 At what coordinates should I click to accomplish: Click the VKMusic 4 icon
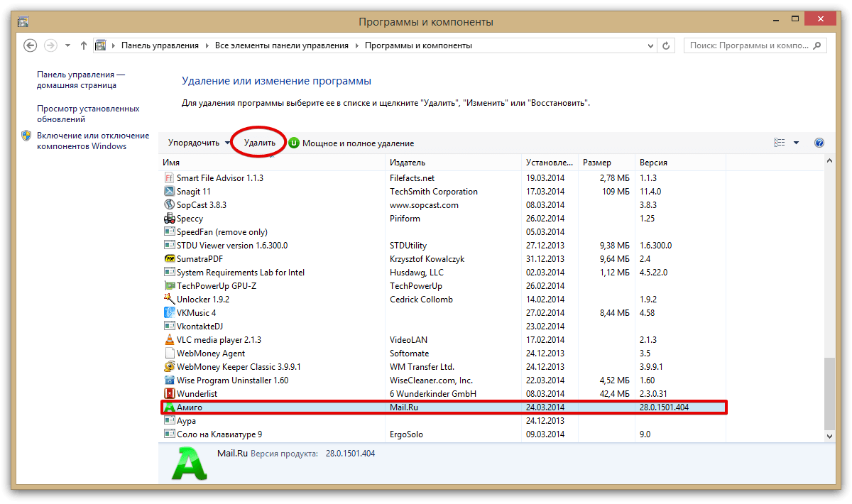point(169,313)
